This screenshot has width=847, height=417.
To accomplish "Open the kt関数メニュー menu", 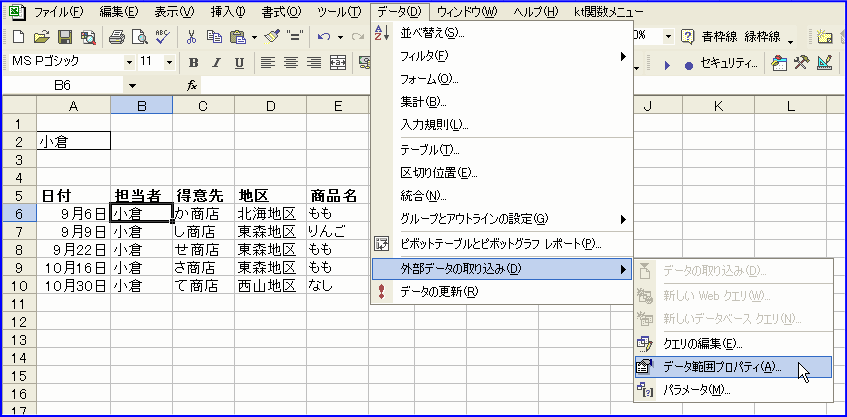I will (x=609, y=11).
